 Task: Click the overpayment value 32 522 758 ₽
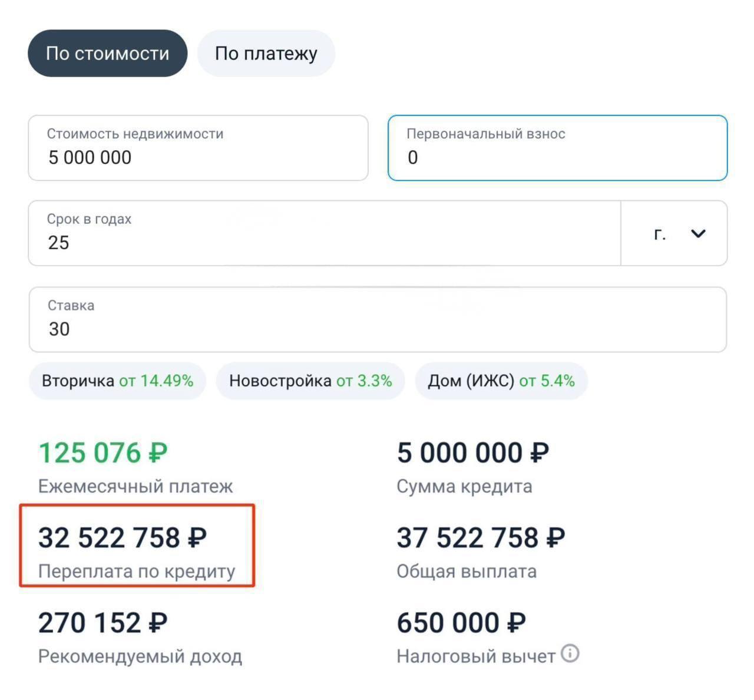pos(123,538)
